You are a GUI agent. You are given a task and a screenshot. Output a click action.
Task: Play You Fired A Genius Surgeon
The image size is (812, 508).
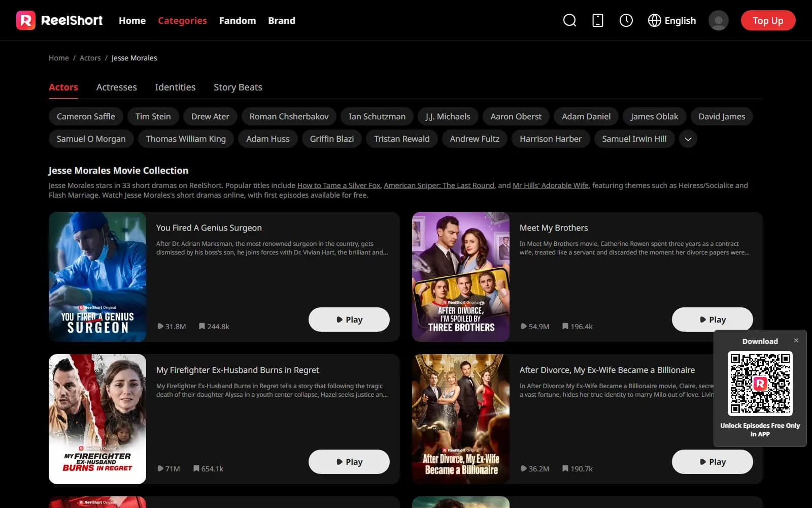(x=349, y=320)
